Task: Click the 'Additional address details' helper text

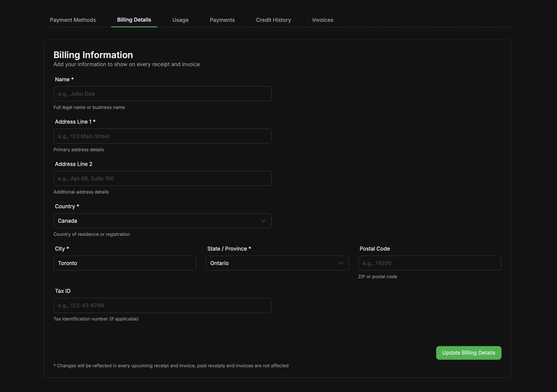Action: pyautogui.click(x=81, y=192)
